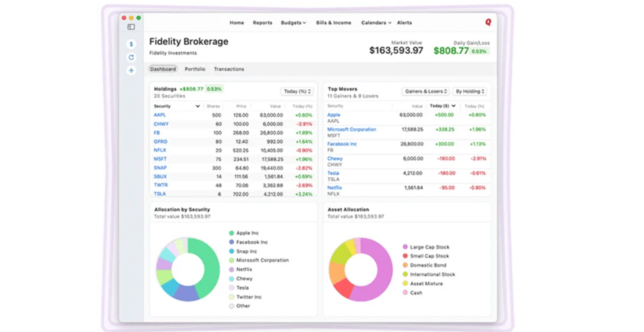Open the By Holding dropdown
Screen dimensions: 644x332
pyautogui.click(x=470, y=91)
